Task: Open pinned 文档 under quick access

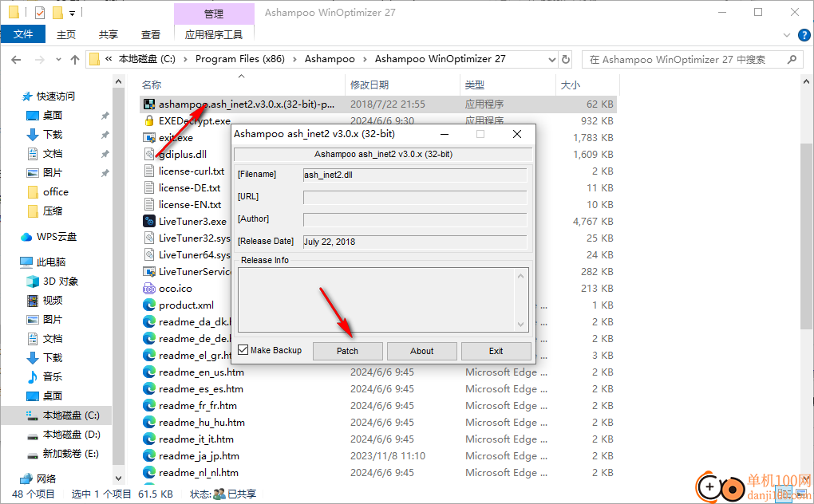Action: (53, 154)
